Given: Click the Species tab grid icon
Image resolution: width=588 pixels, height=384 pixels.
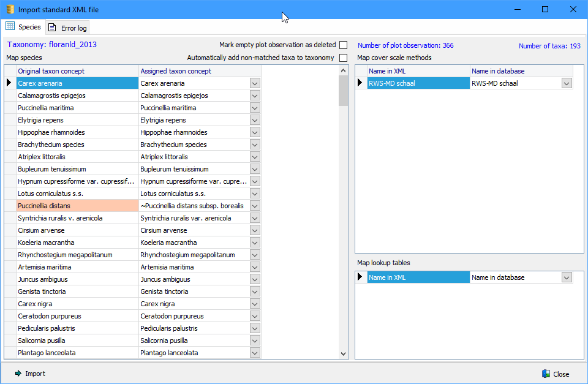Looking at the screenshot, I should [10, 26].
